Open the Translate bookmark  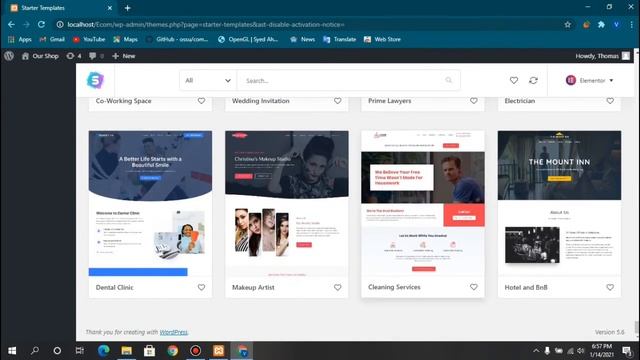click(340, 39)
